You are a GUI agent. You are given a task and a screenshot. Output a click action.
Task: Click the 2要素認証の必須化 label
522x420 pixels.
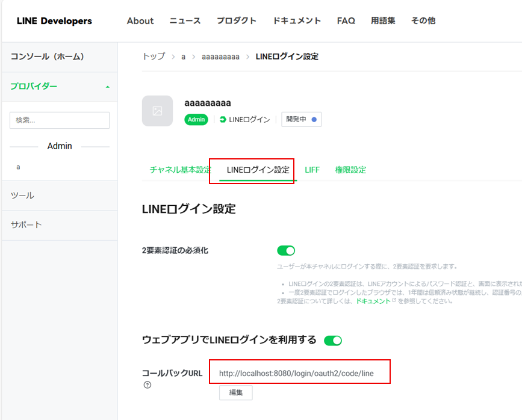point(175,250)
